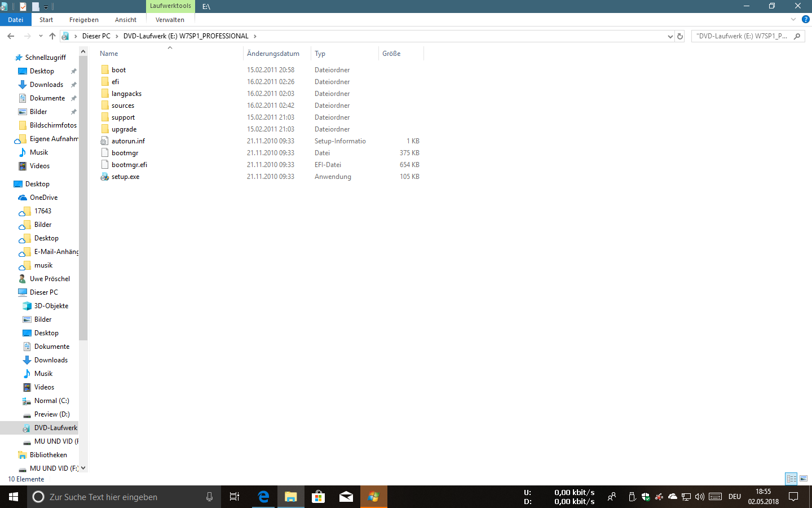This screenshot has height=508, width=812.
Task: Open the address bar history dropdown
Action: 670,36
